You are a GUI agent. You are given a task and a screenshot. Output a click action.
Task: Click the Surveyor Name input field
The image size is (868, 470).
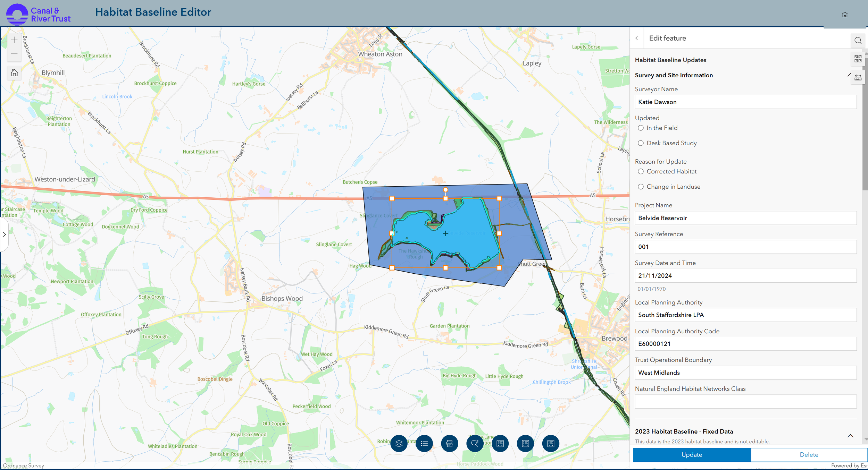[x=745, y=102]
